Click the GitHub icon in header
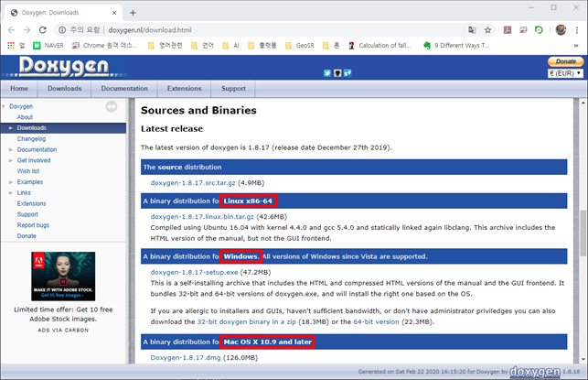The image size is (588, 380). (337, 73)
